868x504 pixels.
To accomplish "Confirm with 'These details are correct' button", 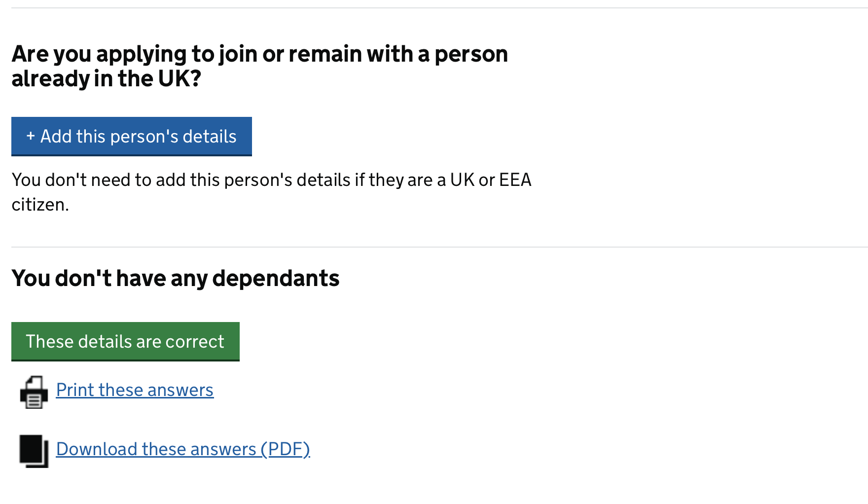I will (x=125, y=341).
